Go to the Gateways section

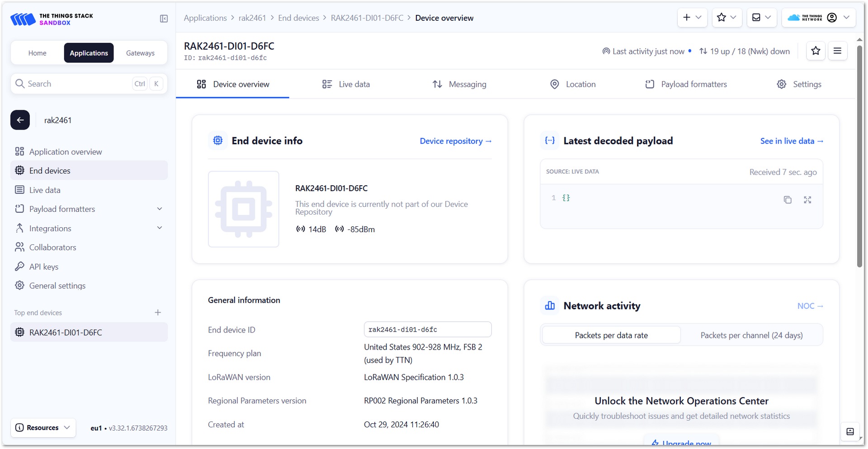tap(140, 53)
